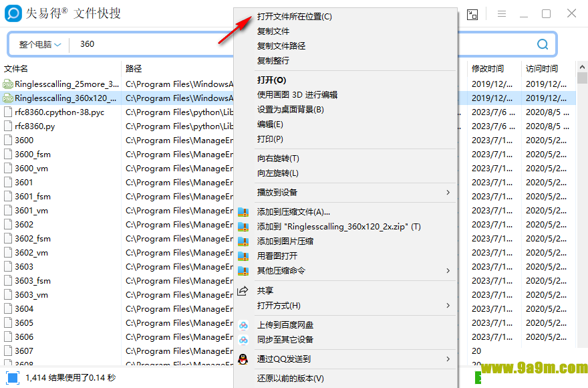This screenshot has height=388, width=588.
Task: Click status text 1,414 结果使用了0.14 秒
Action: click(71, 378)
